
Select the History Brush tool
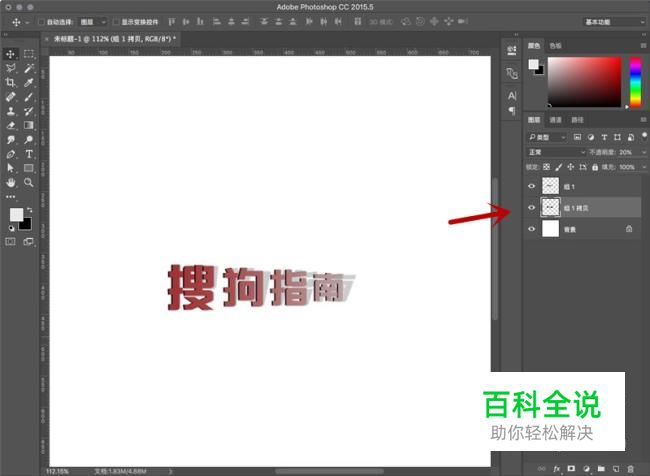tap(29, 111)
